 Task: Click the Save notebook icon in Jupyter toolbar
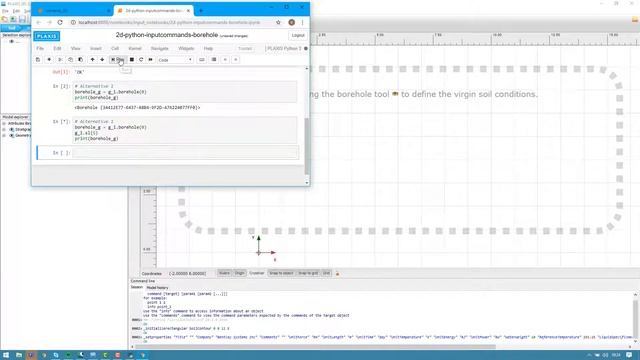pos(38,60)
